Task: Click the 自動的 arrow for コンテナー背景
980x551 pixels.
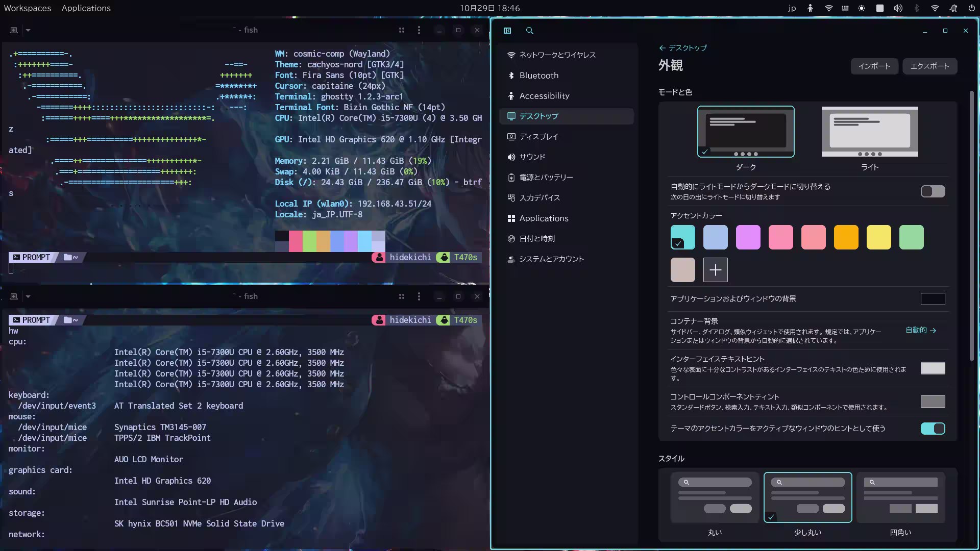Action: [920, 330]
